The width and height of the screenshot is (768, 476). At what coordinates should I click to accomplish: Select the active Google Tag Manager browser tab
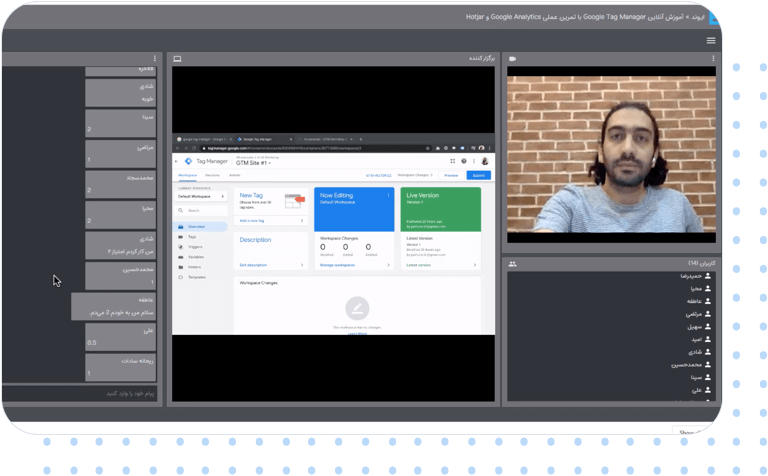(263, 139)
